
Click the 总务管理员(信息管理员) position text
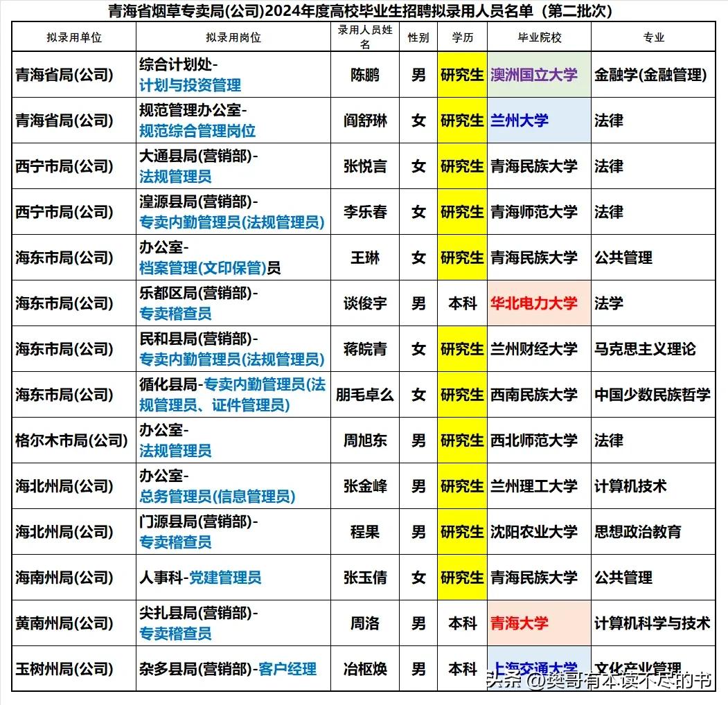(x=217, y=497)
